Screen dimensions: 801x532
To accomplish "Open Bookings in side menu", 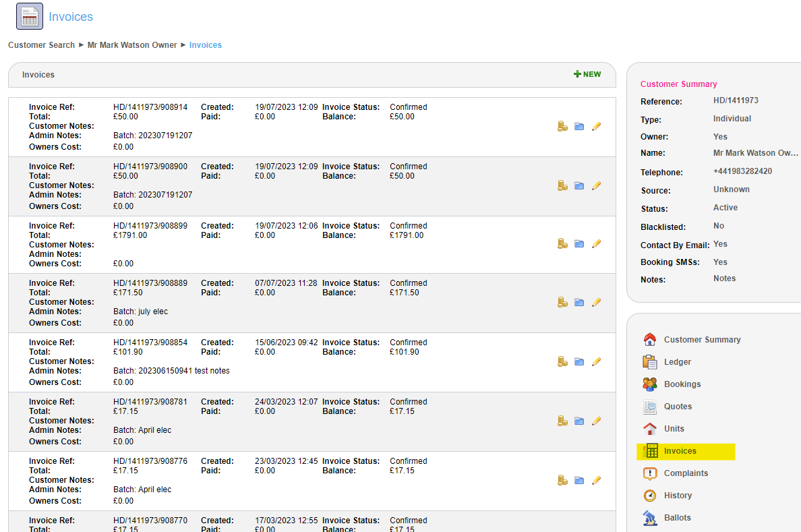I will tap(682, 384).
